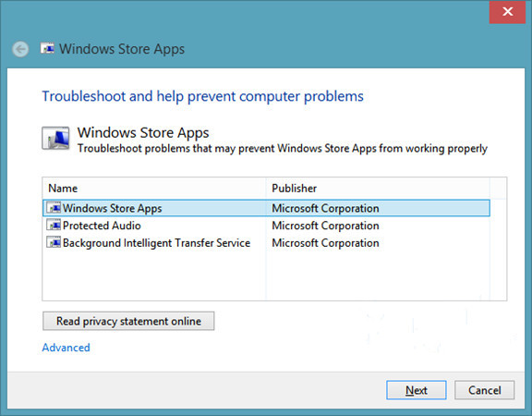Close the troubleshooter window
Image resolution: width=532 pixels, height=416 pixels.
pyautogui.click(x=507, y=12)
